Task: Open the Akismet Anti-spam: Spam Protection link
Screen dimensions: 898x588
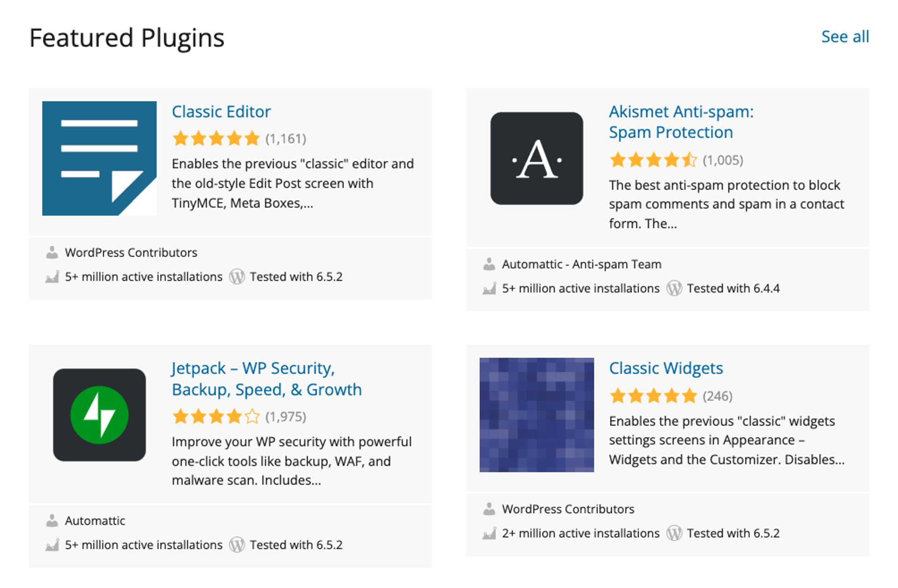Action: (x=681, y=122)
